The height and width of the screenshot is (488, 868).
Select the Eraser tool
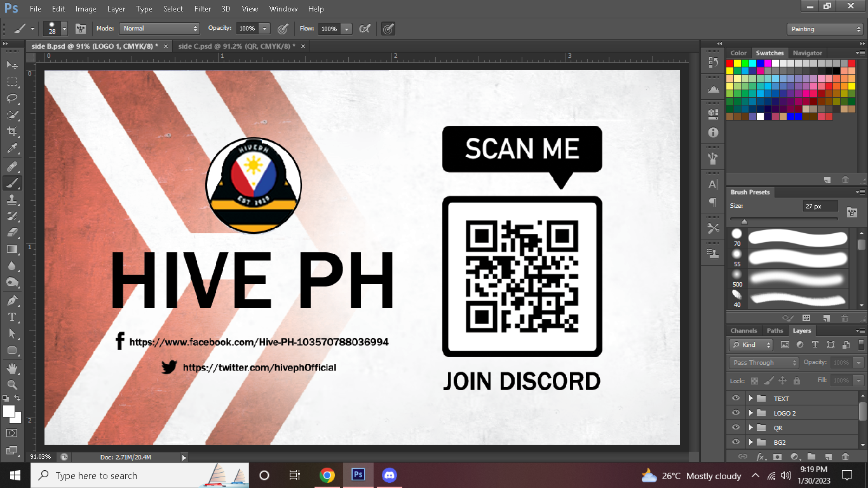[12, 233]
